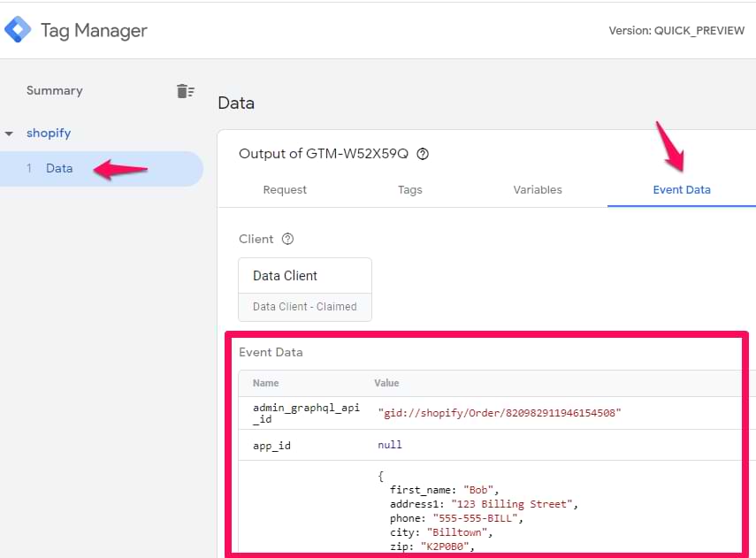Open help icon beside Client heading
The width and height of the screenshot is (756, 558).
tap(288, 239)
